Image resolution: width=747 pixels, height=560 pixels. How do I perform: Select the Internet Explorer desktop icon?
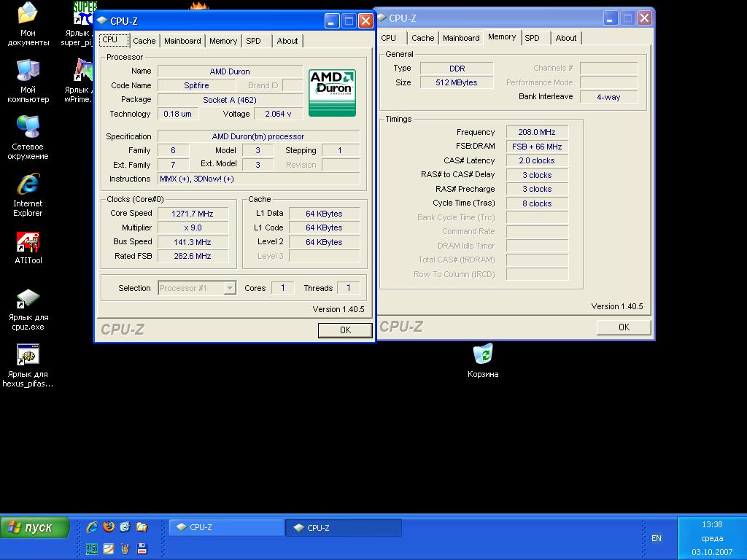click(28, 195)
